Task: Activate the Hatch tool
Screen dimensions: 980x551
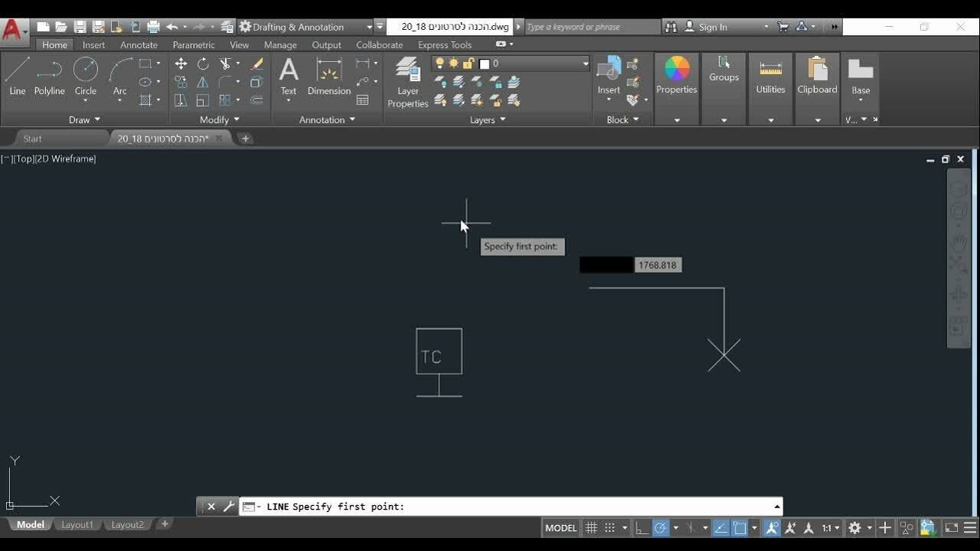Action: pos(145,100)
